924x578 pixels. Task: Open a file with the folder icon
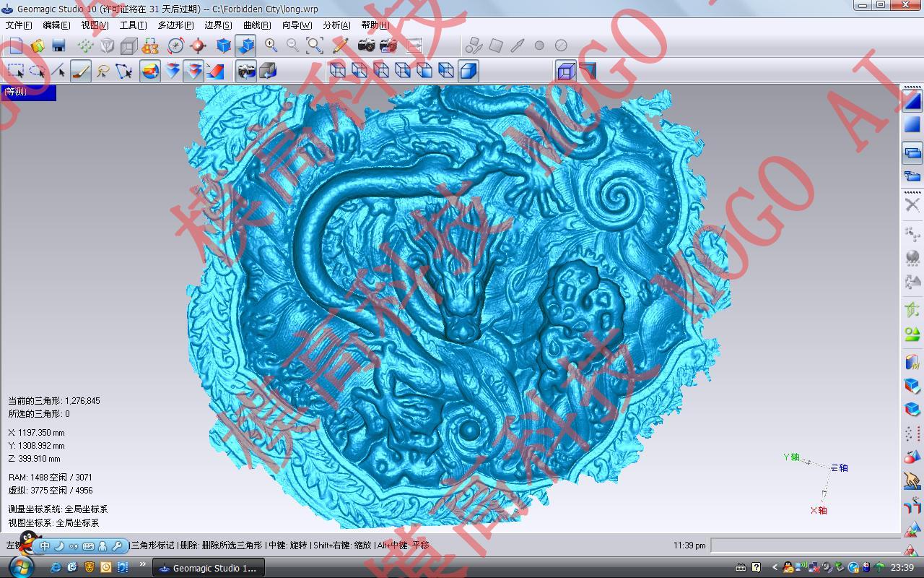pyautogui.click(x=38, y=46)
